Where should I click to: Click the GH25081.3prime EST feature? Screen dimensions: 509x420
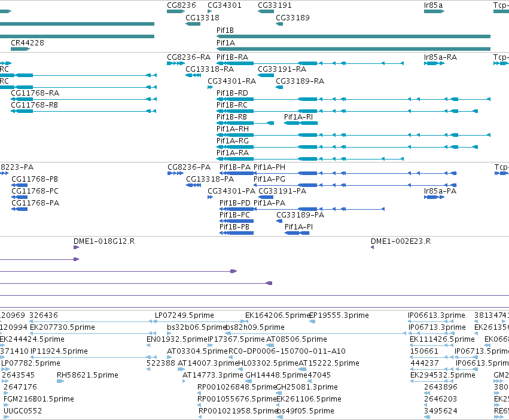tap(279, 393)
